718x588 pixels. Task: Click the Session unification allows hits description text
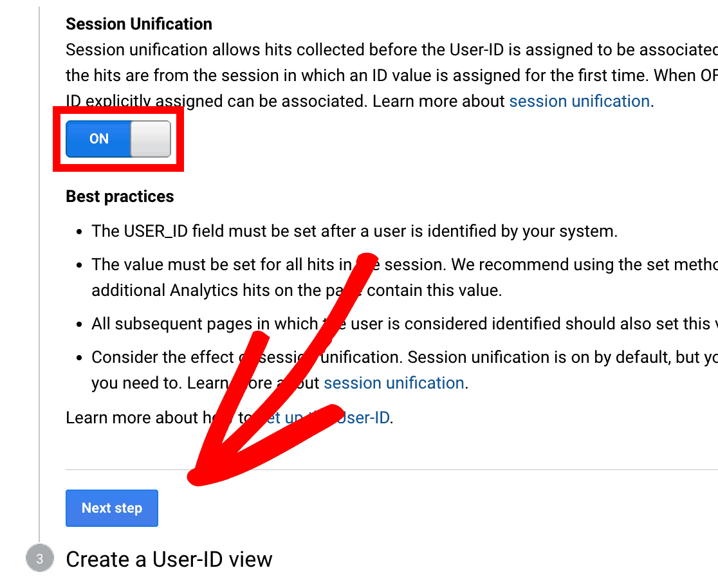[x=392, y=75]
